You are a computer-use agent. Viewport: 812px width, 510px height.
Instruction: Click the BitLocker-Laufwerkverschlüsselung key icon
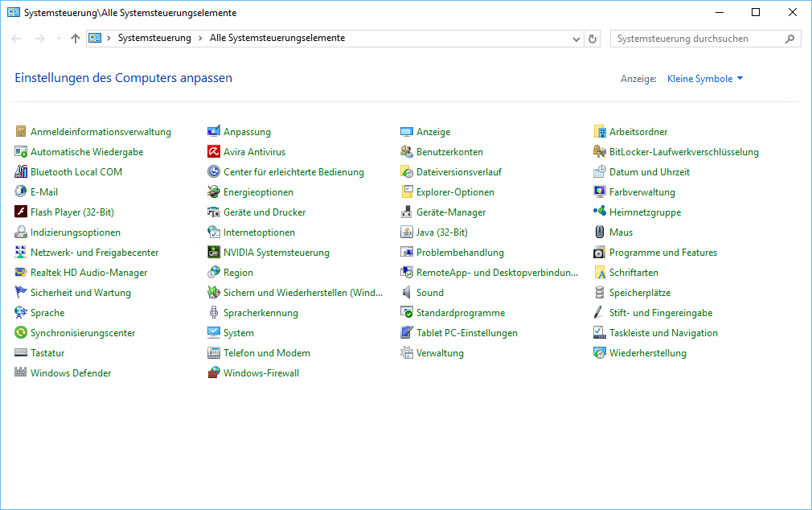(x=599, y=152)
